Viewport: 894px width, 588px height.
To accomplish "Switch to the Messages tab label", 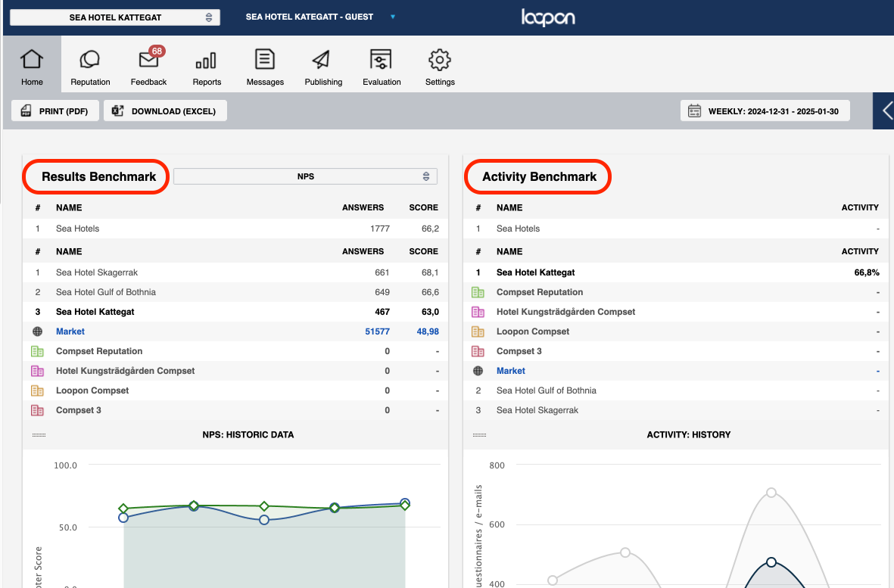I will tap(265, 82).
